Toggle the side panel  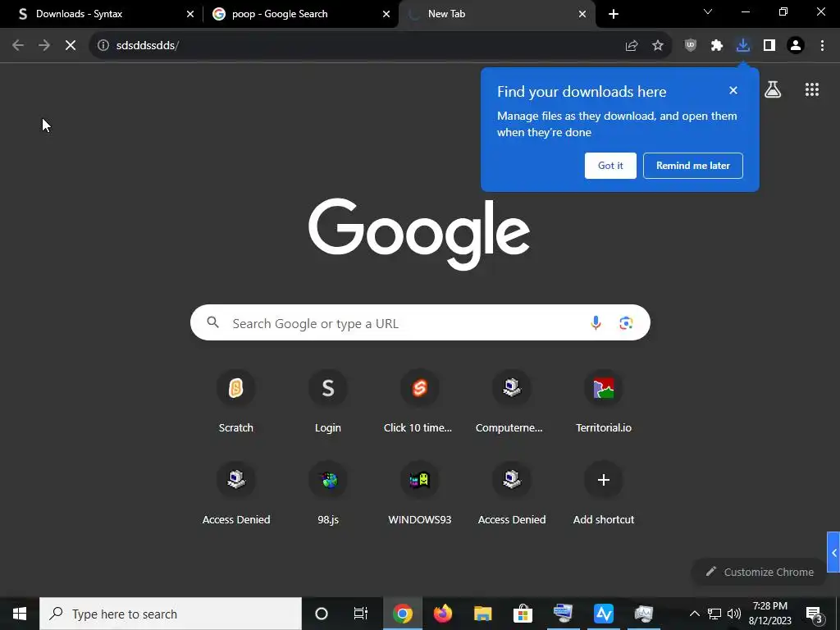click(x=769, y=46)
